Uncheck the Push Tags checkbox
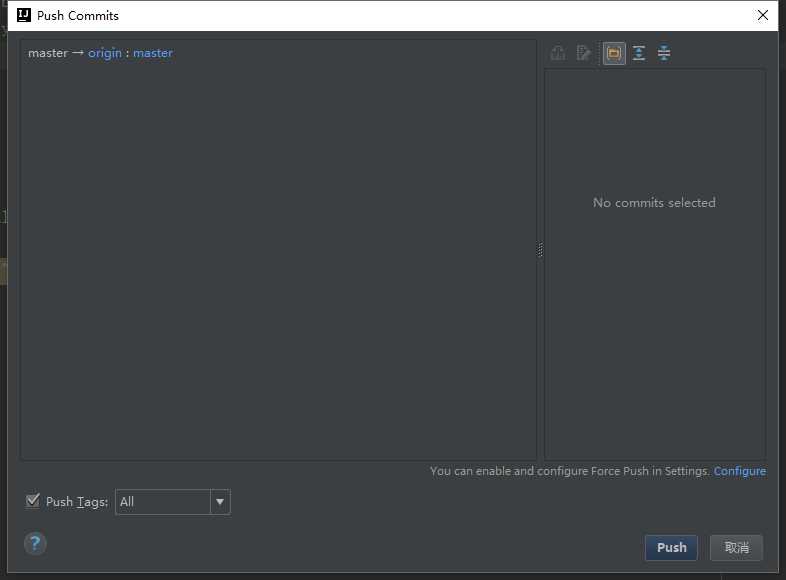Screen dimensions: 786x580 click(x=33, y=501)
